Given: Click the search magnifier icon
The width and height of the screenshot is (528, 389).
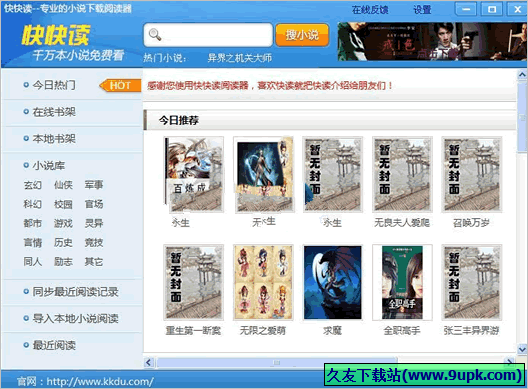Looking at the screenshot, I should (155, 34).
